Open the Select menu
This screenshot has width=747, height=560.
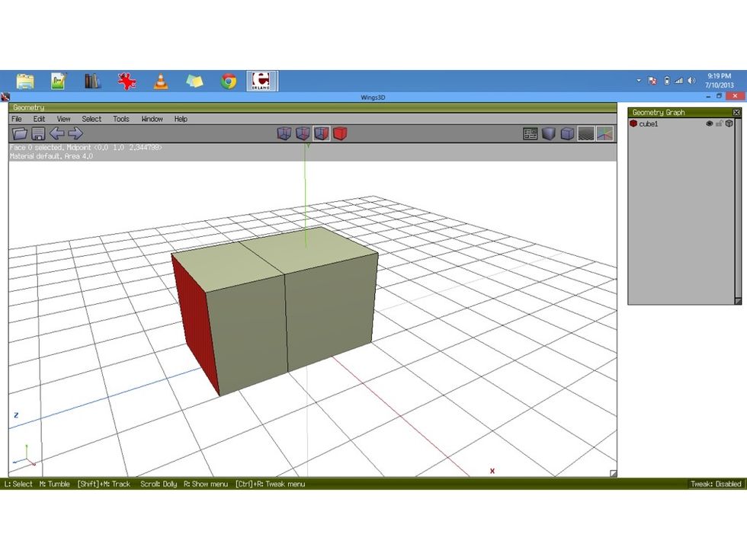coord(91,119)
